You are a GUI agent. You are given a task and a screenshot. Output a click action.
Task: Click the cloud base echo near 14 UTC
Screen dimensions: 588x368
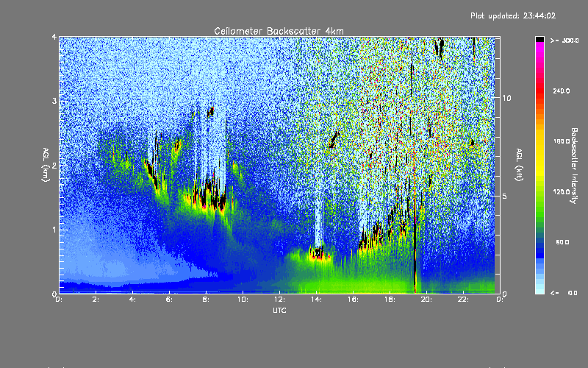(319, 253)
